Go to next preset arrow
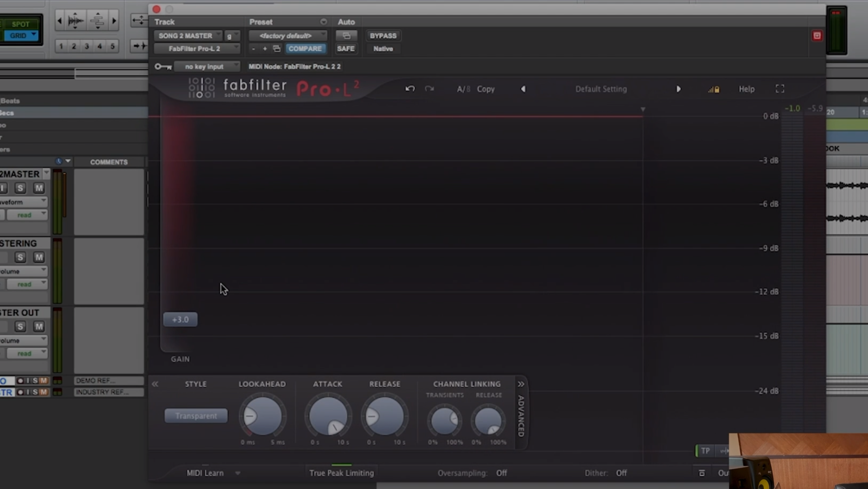The image size is (868, 489). [678, 89]
